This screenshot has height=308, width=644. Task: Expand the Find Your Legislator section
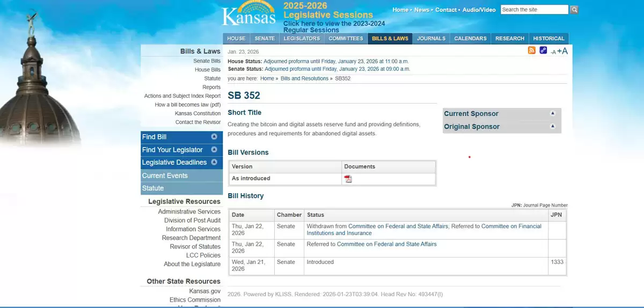[x=214, y=150]
